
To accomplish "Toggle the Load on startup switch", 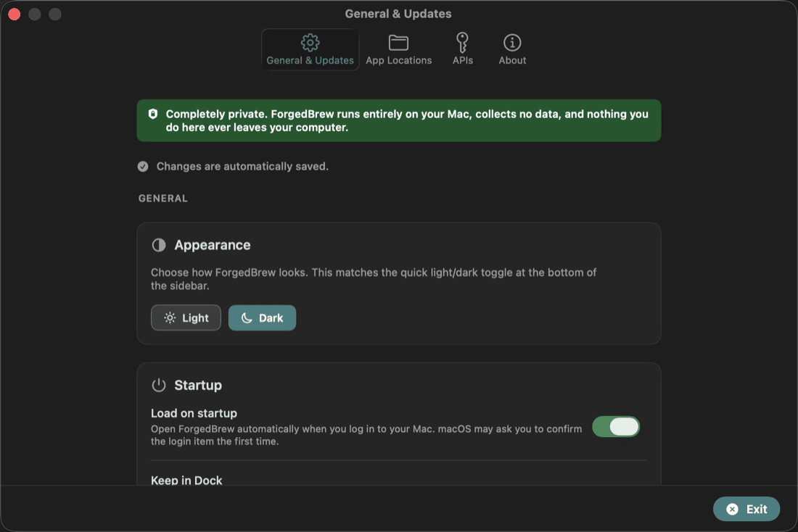I will tap(616, 427).
